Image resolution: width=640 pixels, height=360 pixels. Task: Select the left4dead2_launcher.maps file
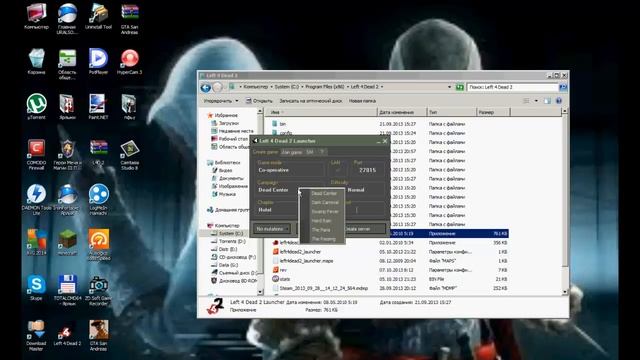coord(302,261)
